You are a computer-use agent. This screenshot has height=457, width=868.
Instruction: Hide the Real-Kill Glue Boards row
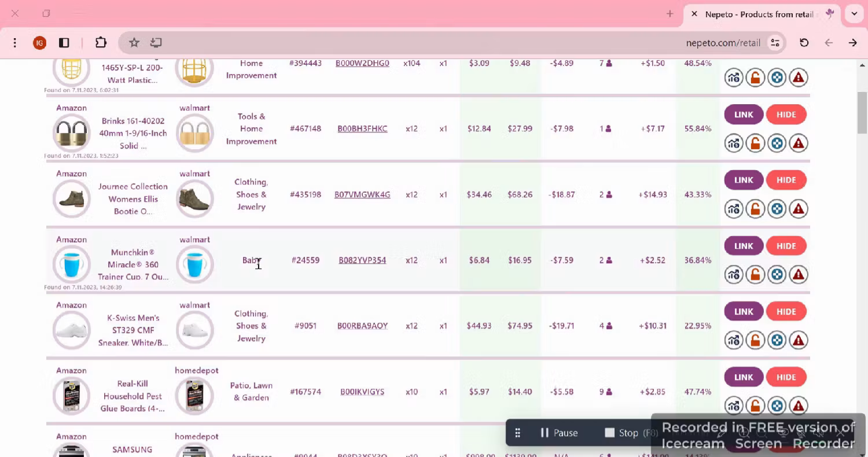click(786, 377)
